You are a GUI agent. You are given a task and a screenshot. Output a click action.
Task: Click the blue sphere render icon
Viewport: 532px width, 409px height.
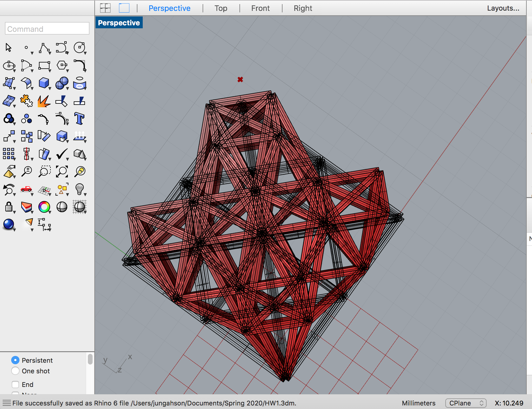pos(9,224)
